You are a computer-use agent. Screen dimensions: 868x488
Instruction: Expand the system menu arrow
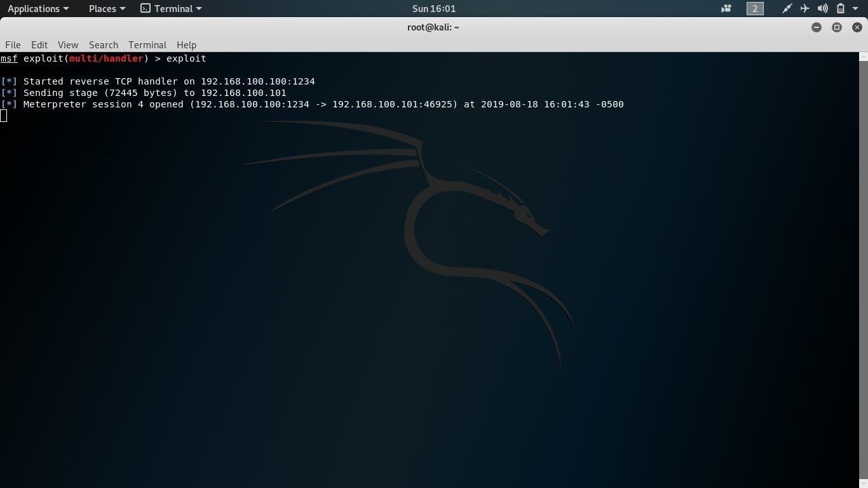(855, 8)
